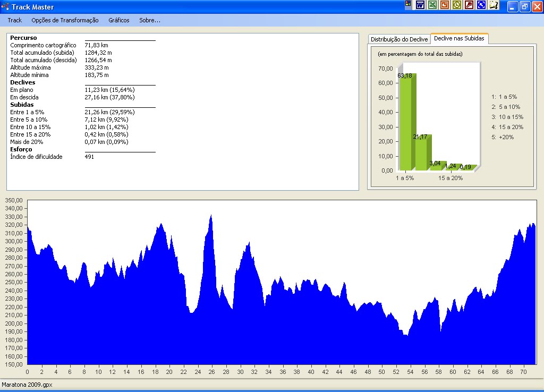
Task: Click the Em plano value 11,23 km
Action: 109,90
